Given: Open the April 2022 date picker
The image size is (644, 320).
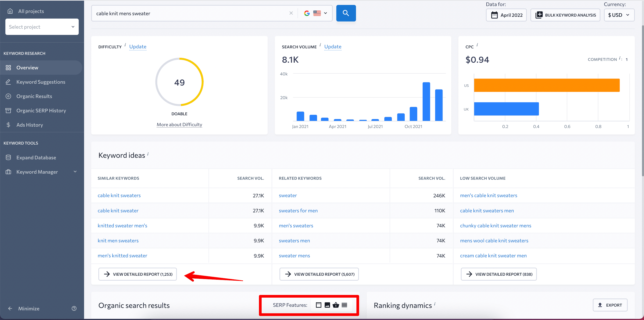Looking at the screenshot, I should point(506,15).
